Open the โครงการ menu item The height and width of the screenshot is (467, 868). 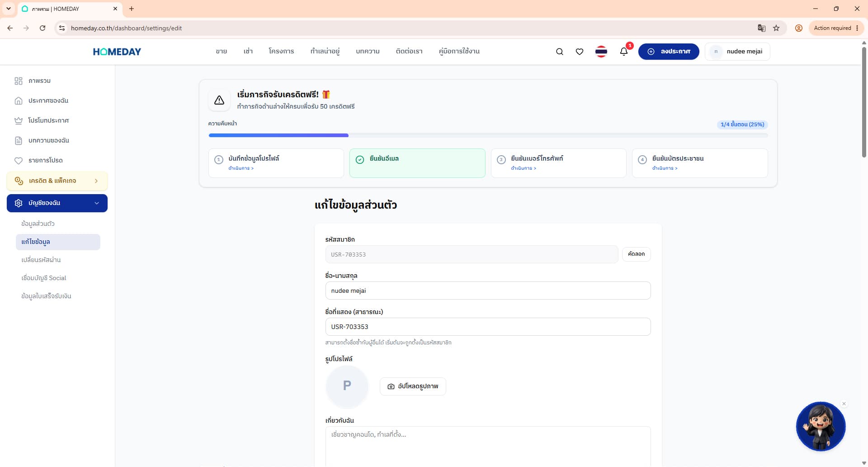(x=281, y=51)
